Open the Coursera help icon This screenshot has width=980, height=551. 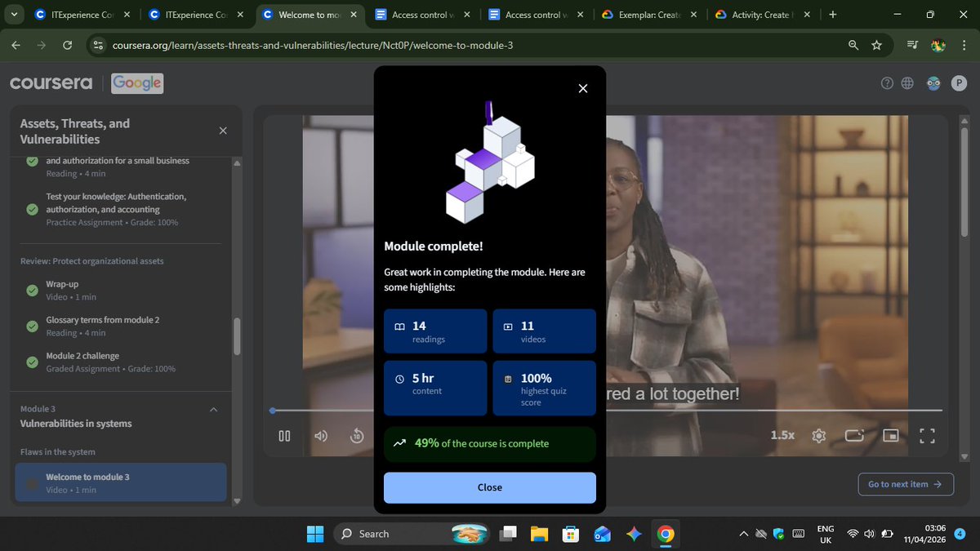887,83
